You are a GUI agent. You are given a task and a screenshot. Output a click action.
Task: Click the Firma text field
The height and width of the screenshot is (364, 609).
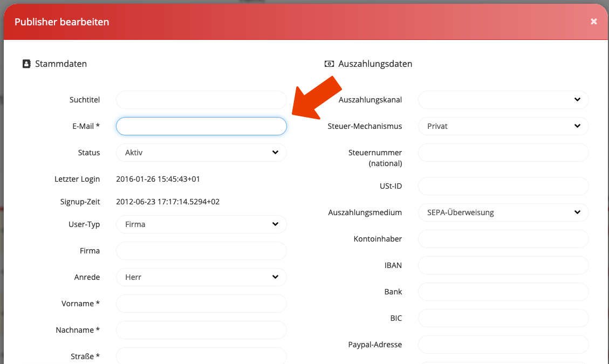(201, 251)
